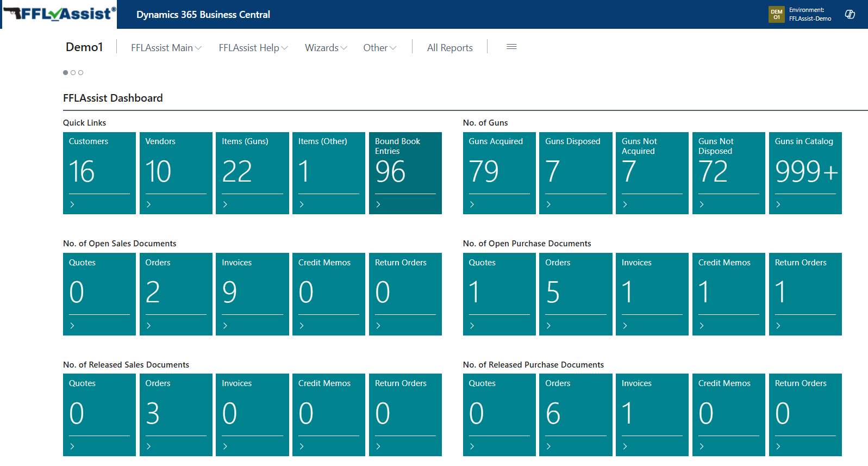Click chevron on open purchase Orders tile
Viewport: 868px width, 466px height.
point(548,326)
